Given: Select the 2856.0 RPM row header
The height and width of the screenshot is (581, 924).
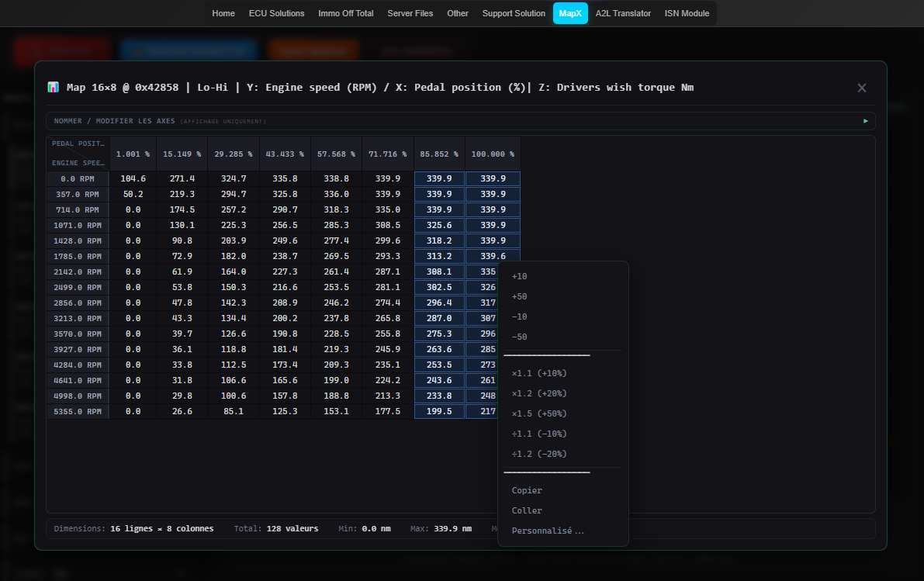Looking at the screenshot, I should tap(78, 303).
